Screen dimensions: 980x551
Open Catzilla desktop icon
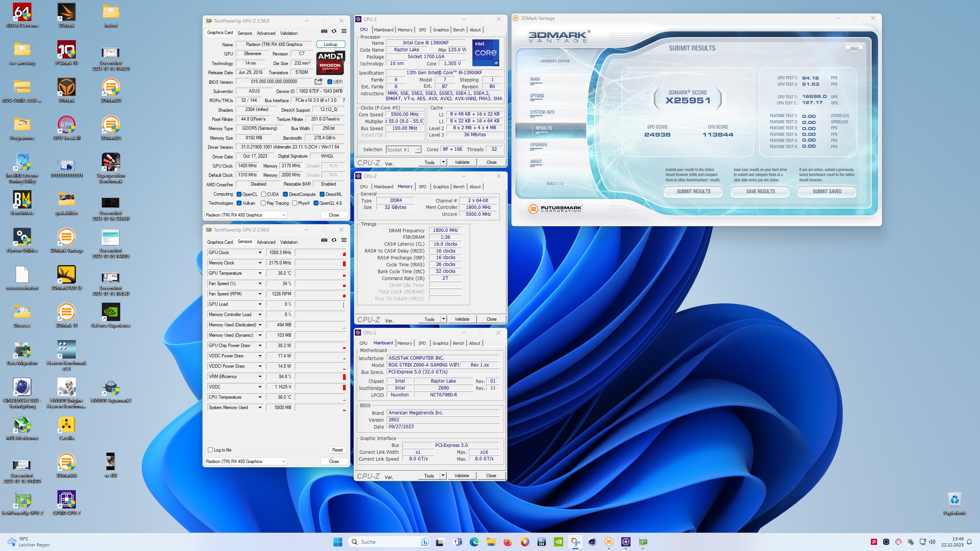pyautogui.click(x=67, y=428)
